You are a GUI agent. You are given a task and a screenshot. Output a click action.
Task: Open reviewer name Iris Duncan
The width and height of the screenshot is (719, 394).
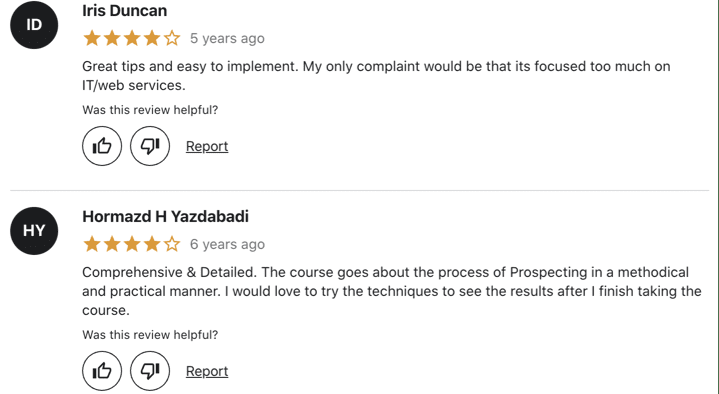coord(125,11)
